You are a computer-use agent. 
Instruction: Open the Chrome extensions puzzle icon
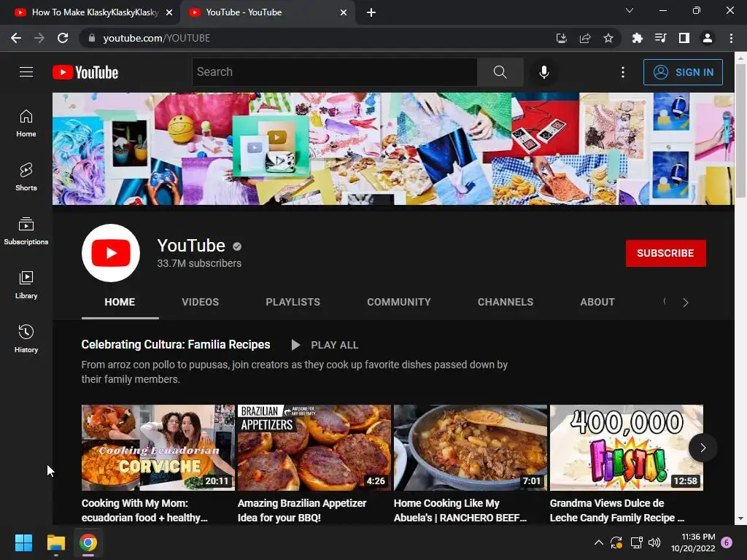[x=637, y=38]
